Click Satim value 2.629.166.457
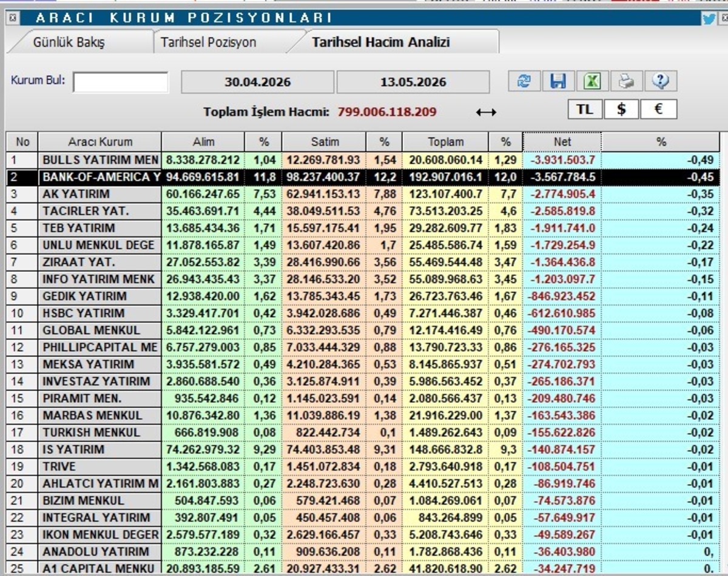 323,535
